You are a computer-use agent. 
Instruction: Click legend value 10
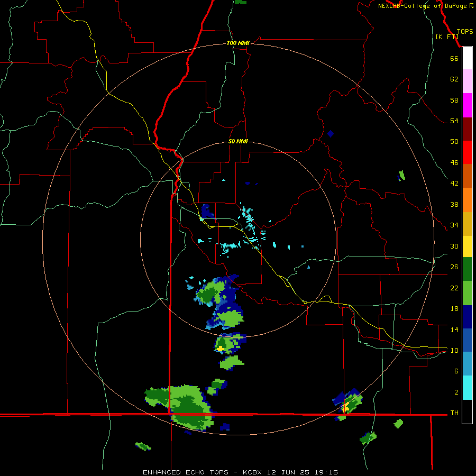click(454, 351)
